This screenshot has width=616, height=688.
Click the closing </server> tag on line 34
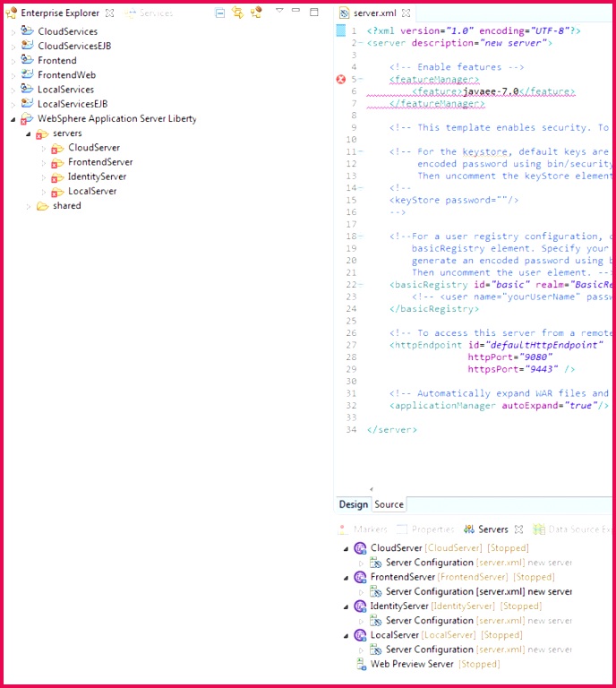pyautogui.click(x=392, y=430)
